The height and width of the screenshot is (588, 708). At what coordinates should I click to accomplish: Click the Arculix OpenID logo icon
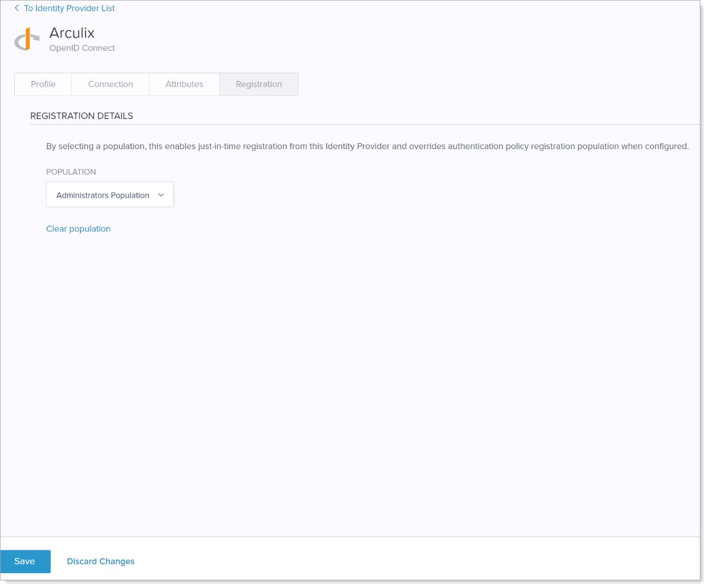pyautogui.click(x=27, y=39)
